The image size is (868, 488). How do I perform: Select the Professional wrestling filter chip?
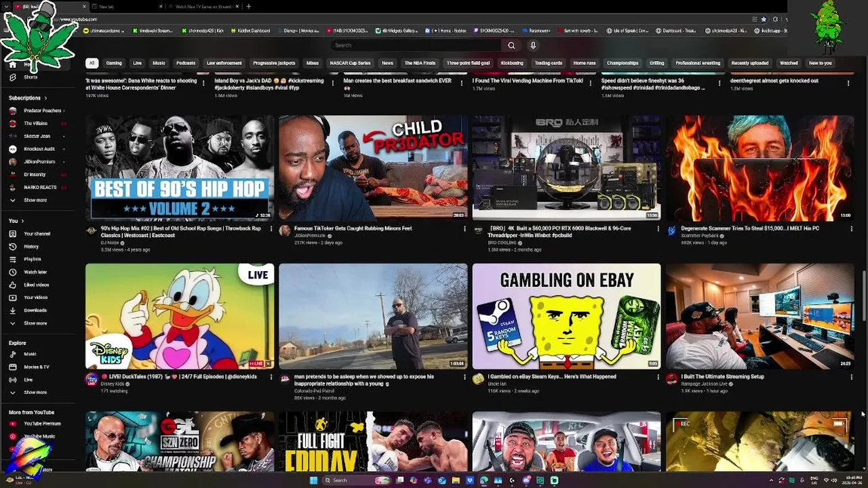(698, 63)
